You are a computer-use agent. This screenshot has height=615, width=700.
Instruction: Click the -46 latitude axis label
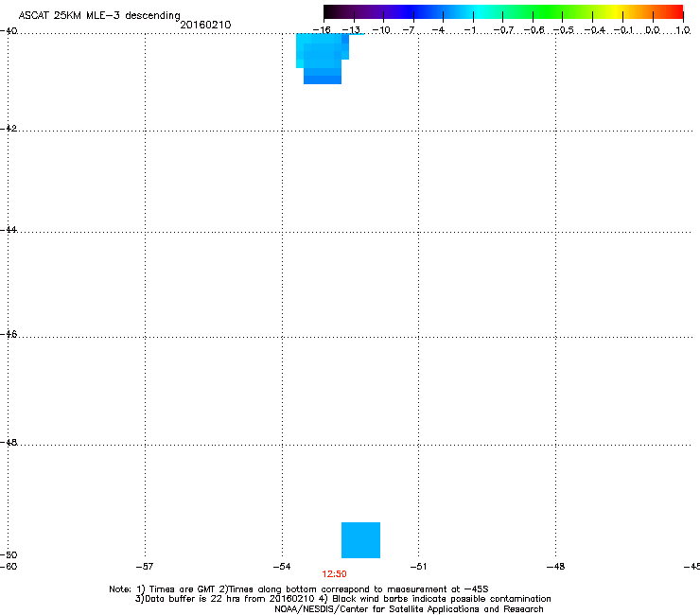click(x=9, y=334)
